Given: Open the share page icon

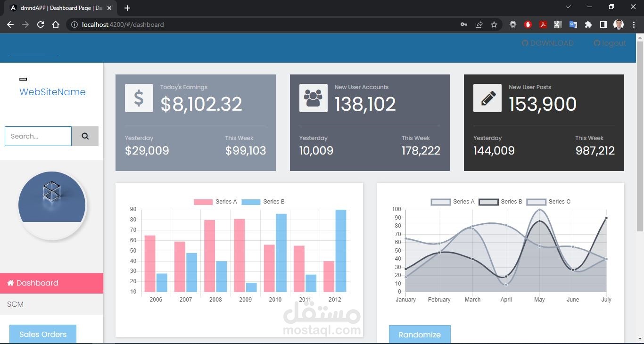Looking at the screenshot, I should tap(479, 25).
